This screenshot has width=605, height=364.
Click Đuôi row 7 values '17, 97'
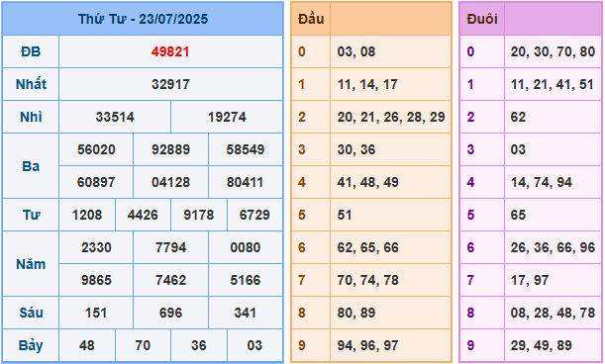click(x=530, y=280)
